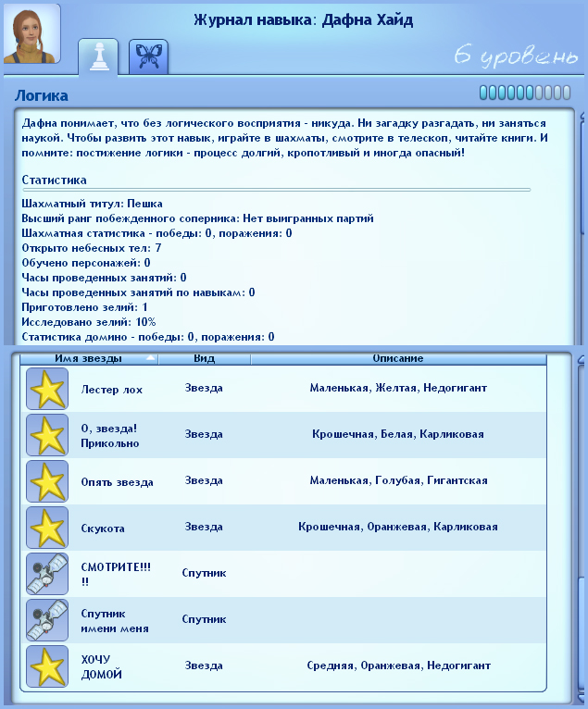This screenshot has width=588, height=709.
Task: Click the line Исследовано зелий: 10%
Action: pyautogui.click(x=89, y=322)
